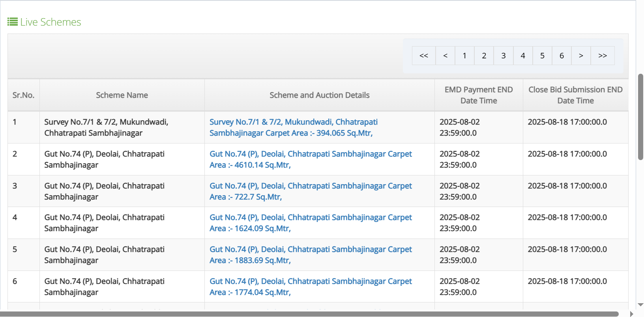The width and height of the screenshot is (644, 317).
Task: Select the scheme name cell in row 3
Action: coord(122,191)
